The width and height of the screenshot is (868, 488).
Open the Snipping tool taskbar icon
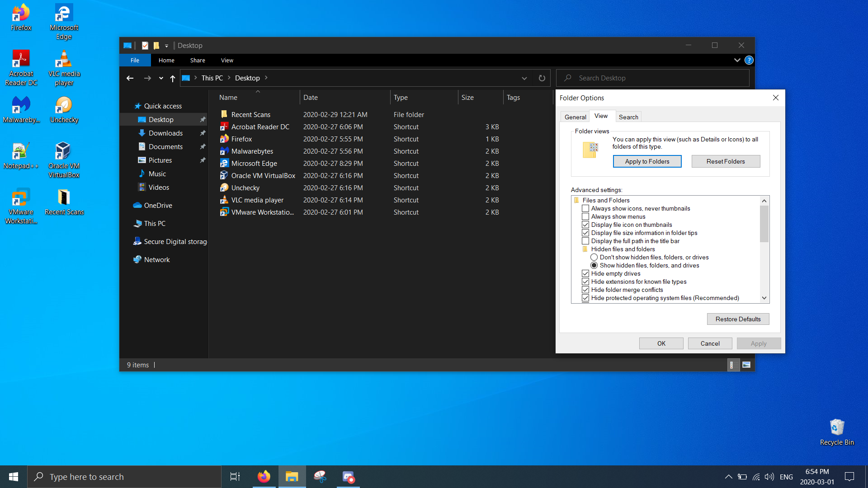[x=320, y=477]
